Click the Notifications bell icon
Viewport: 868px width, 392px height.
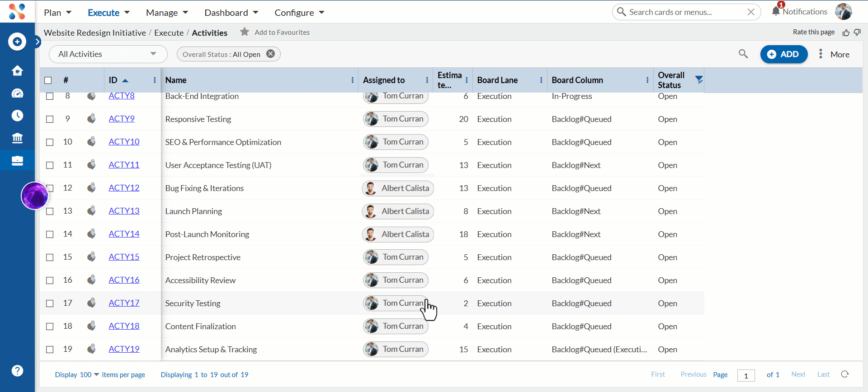pos(776,11)
